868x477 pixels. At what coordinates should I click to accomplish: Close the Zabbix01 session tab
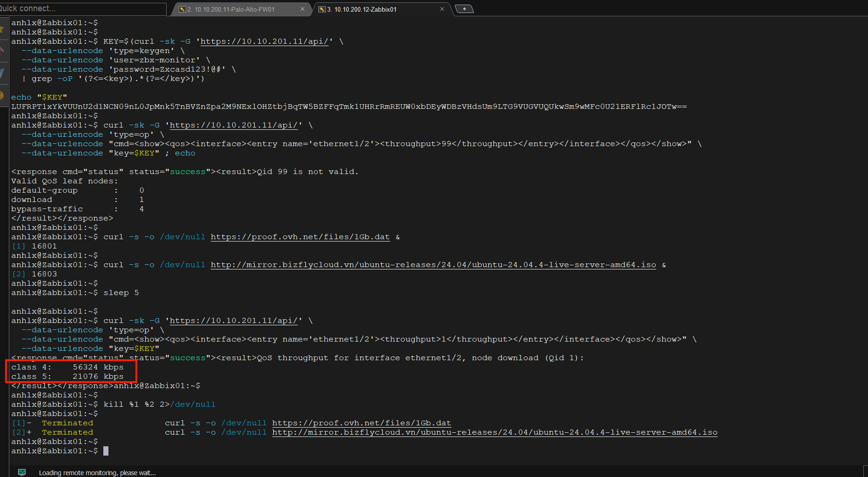(442, 9)
